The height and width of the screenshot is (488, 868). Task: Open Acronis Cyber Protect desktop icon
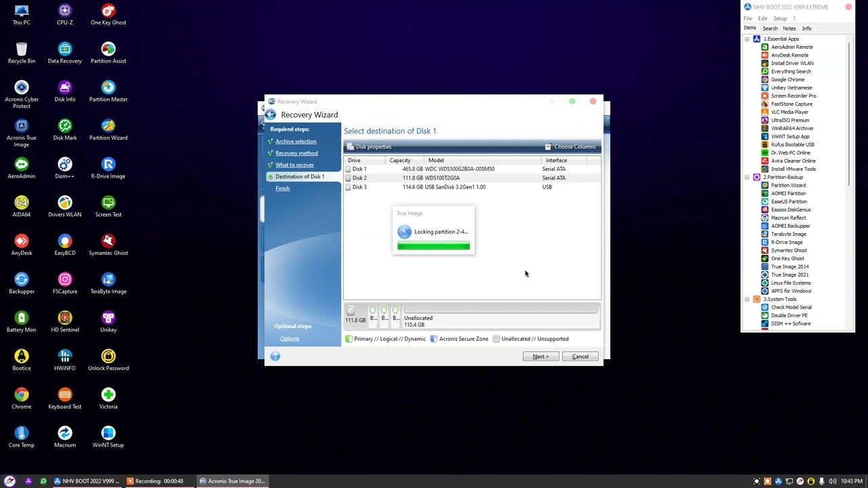(x=22, y=94)
